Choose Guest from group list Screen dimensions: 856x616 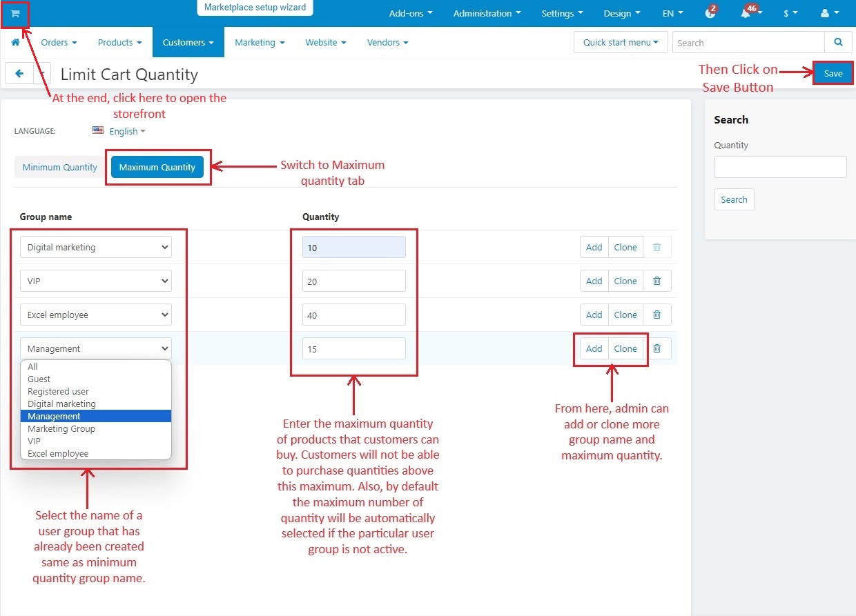click(96, 379)
